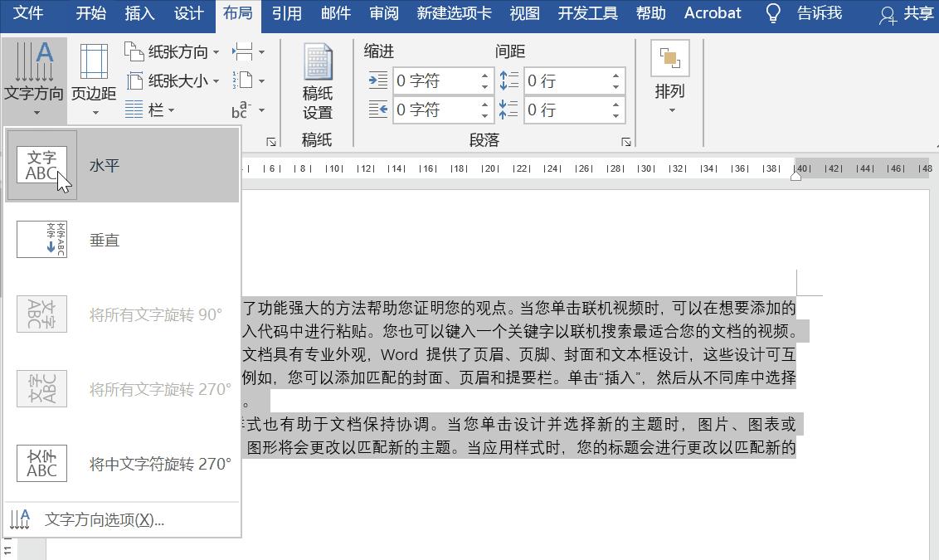Switch to the 视图 ribbon tab
This screenshot has height=560, width=939.
tap(524, 13)
